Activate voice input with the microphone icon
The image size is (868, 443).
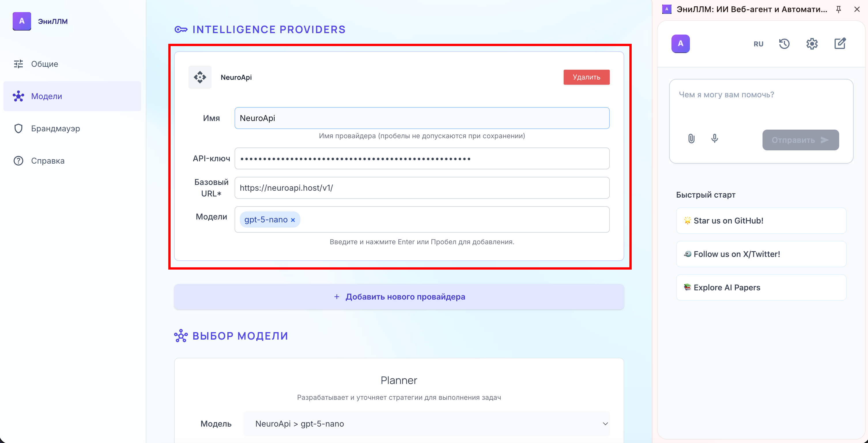(x=715, y=139)
